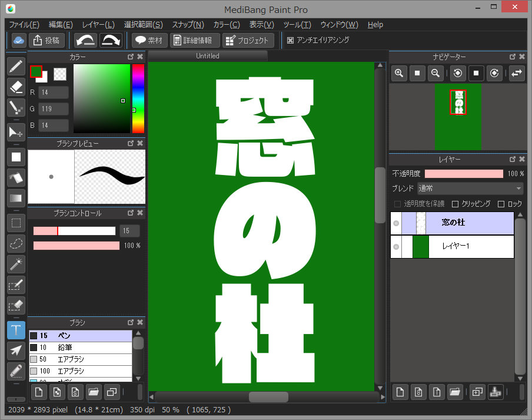Select the Lasso selection tool
The image size is (532, 420).
(x=16, y=243)
